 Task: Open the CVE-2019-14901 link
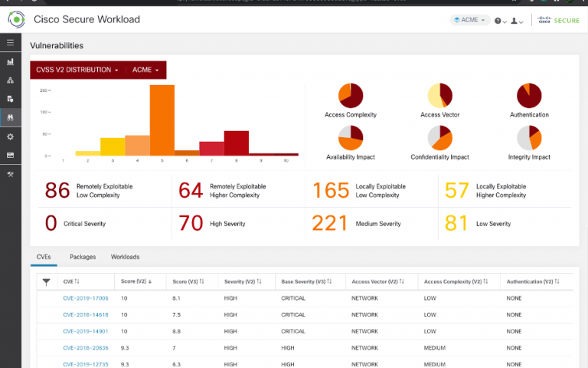86,331
